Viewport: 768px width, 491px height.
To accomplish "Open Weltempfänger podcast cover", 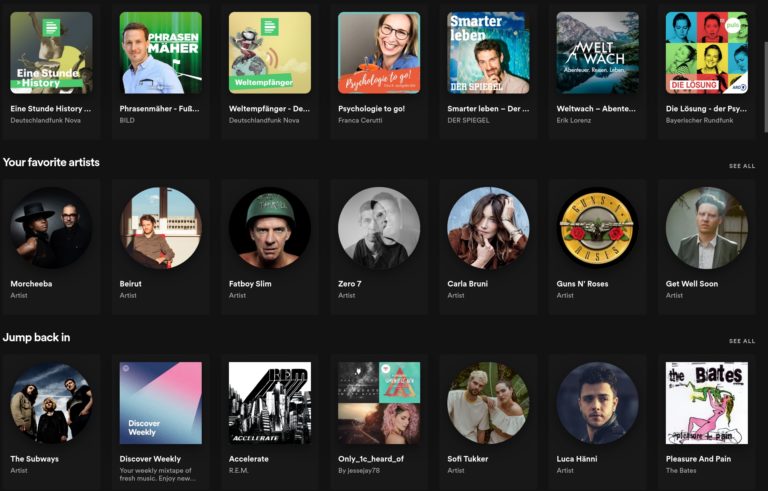I will pyautogui.click(x=270, y=52).
